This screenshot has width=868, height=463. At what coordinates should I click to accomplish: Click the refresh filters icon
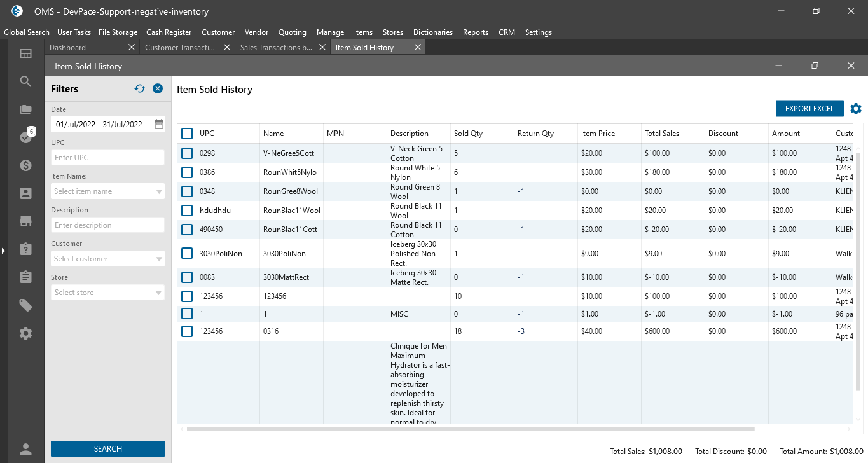click(x=140, y=89)
